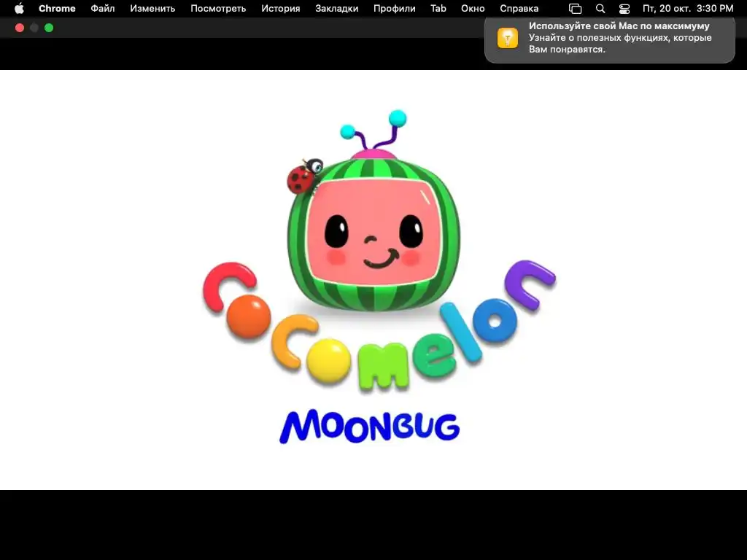Screen dimensions: 747x560
Task: Open Spotlight search magnifier icon
Action: pos(600,9)
